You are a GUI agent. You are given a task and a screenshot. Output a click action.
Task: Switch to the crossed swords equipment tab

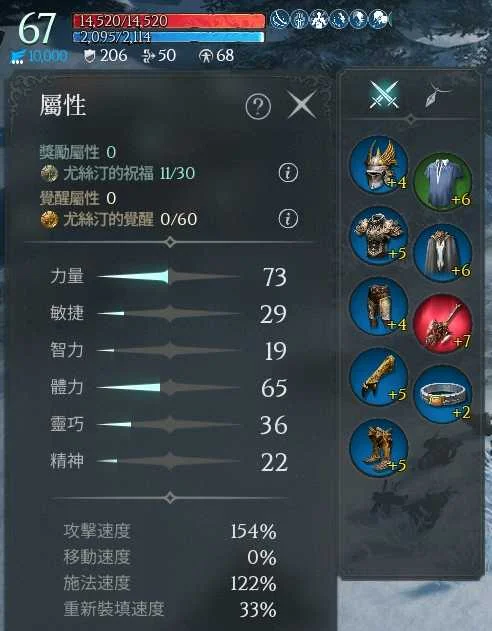tap(384, 95)
